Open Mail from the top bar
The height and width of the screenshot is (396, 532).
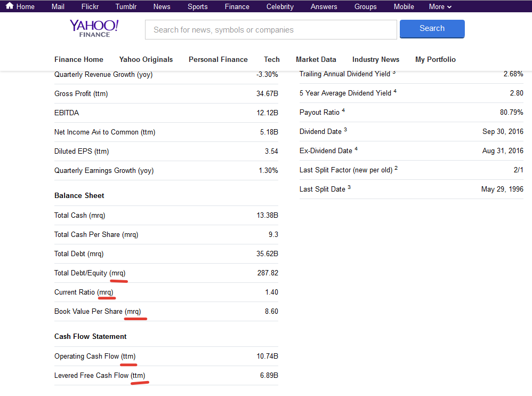(x=58, y=6)
